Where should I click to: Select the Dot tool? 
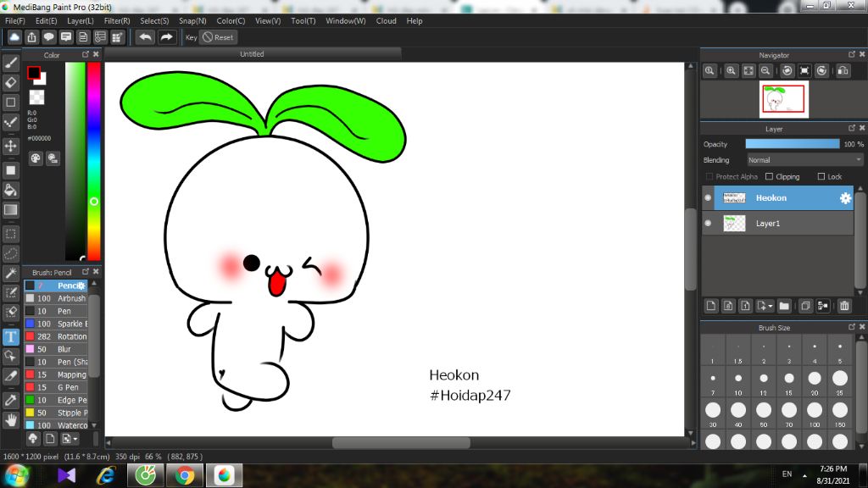click(10, 122)
